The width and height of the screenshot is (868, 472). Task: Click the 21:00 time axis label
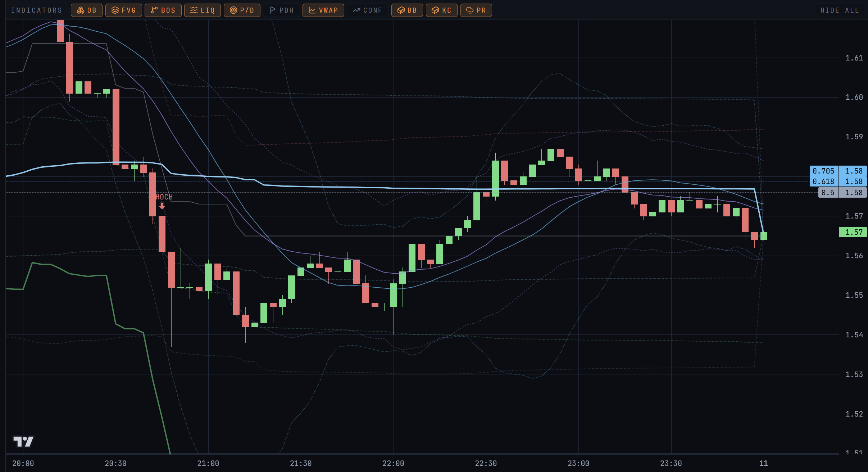208,463
